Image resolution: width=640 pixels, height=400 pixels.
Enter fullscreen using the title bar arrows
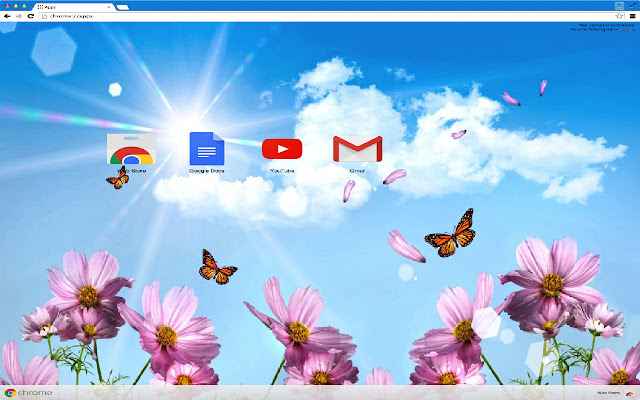click(634, 5)
